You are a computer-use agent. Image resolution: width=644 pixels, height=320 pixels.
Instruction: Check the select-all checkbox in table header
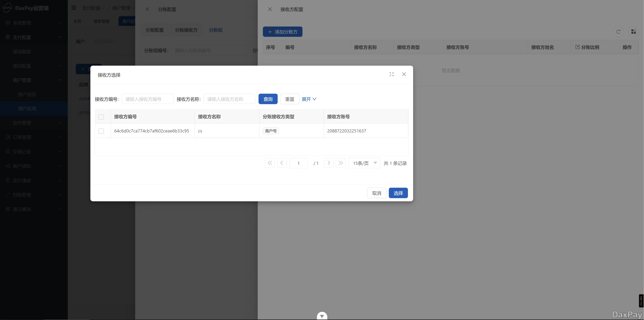[101, 117]
